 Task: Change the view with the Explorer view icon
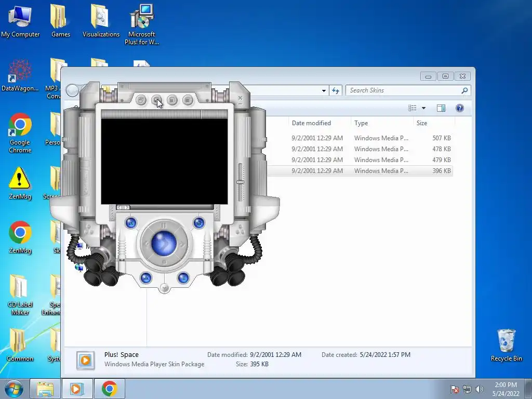(x=412, y=108)
